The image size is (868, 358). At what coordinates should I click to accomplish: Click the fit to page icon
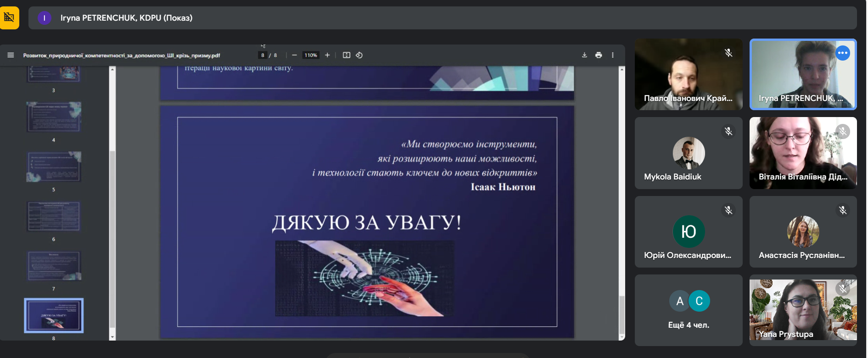[347, 55]
